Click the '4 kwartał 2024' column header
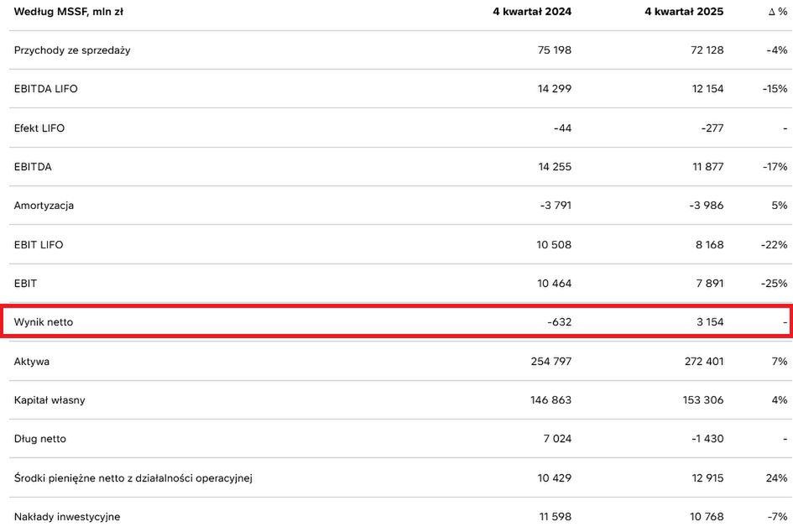 pyautogui.click(x=532, y=12)
